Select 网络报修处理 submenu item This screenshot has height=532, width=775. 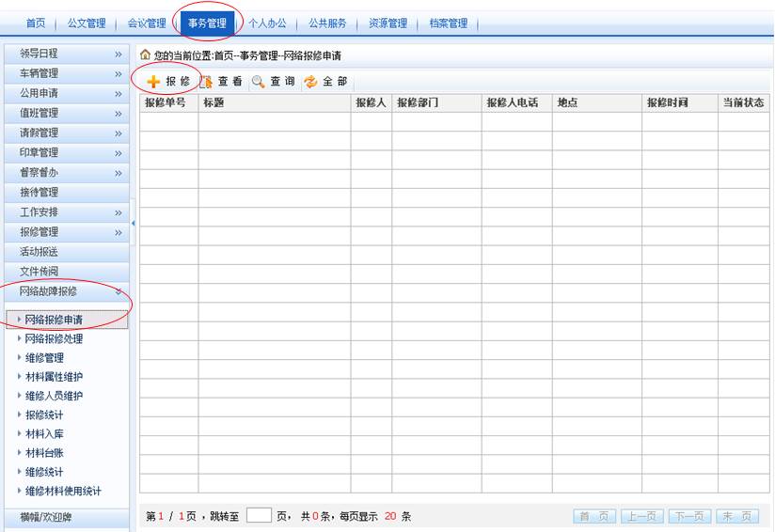click(54, 339)
